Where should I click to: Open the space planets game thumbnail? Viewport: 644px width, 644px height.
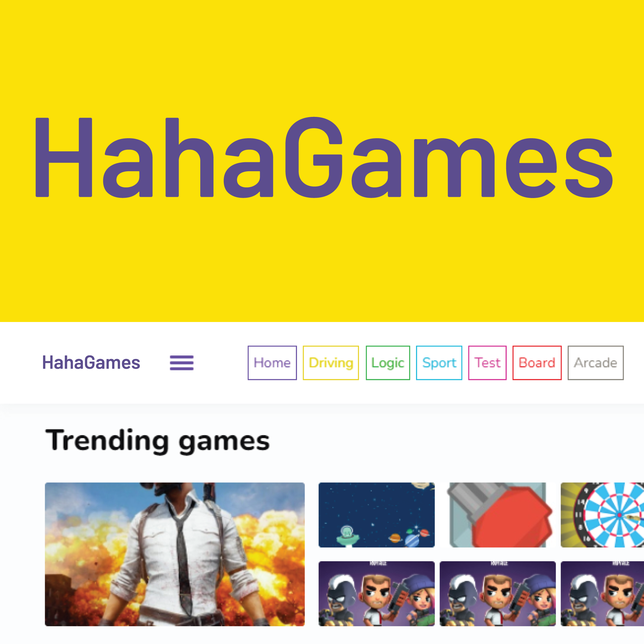pos(377,515)
